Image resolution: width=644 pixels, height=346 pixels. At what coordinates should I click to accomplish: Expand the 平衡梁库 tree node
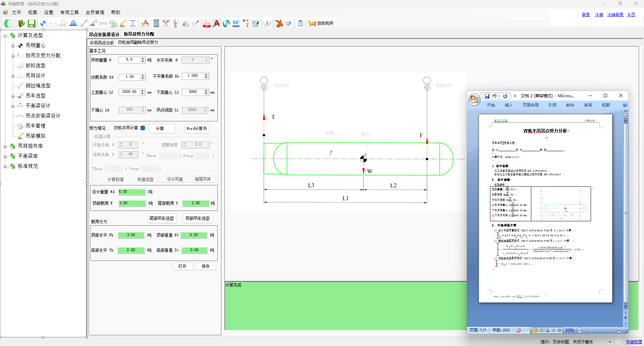pyautogui.click(x=5, y=157)
